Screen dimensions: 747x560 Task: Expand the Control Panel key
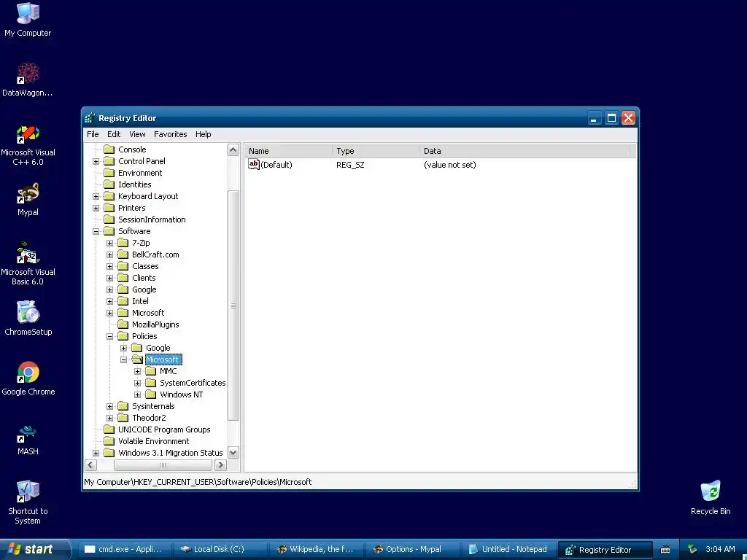[96, 161]
